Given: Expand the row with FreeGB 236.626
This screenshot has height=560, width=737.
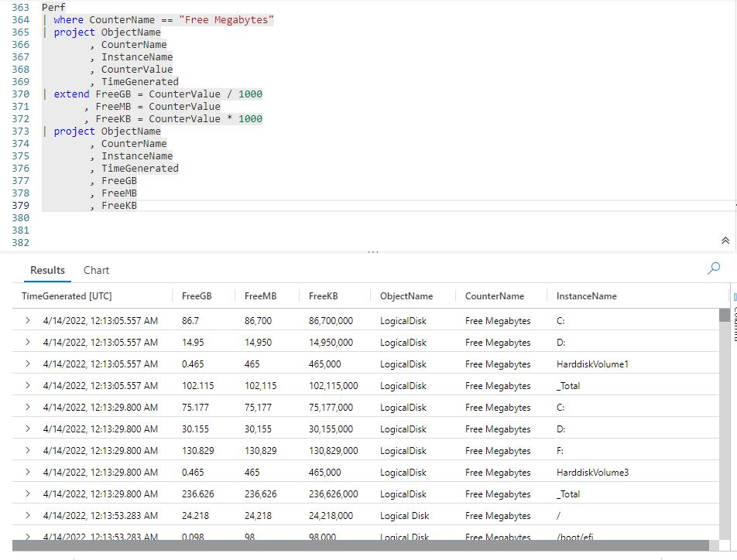Looking at the screenshot, I should (x=28, y=493).
